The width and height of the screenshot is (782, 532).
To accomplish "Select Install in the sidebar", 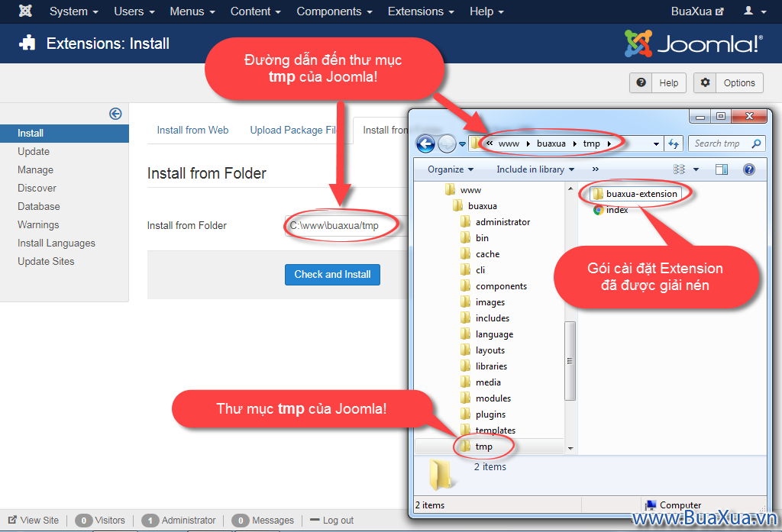I will 64,133.
